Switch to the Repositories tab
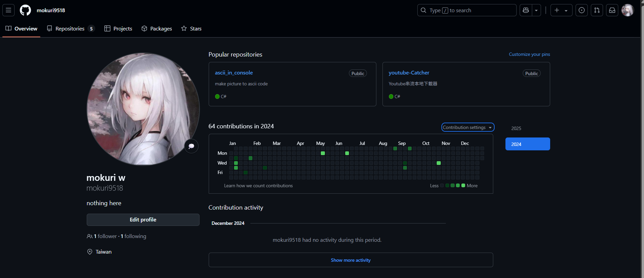The width and height of the screenshot is (644, 278). (x=70, y=29)
